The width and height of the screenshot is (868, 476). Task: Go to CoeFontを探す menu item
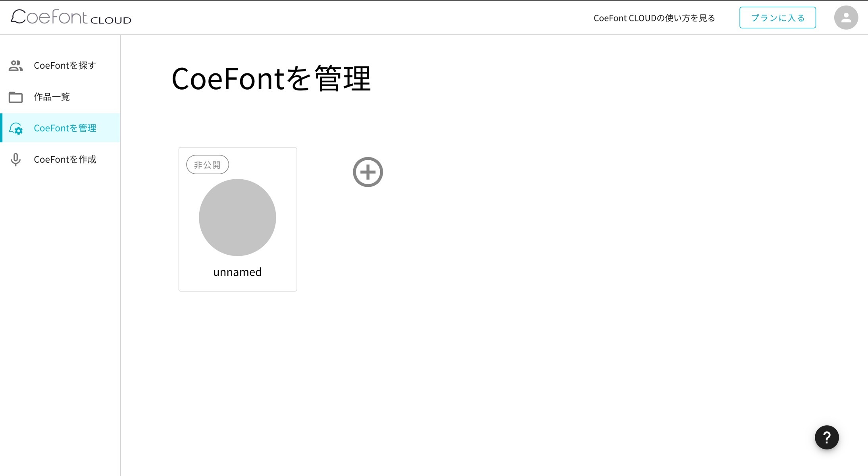pyautogui.click(x=60, y=65)
